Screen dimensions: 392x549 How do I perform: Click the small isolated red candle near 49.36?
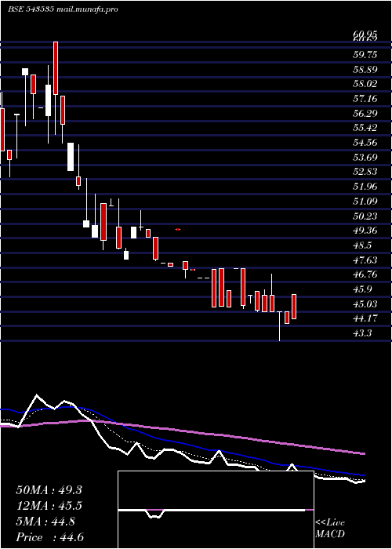pos(178,229)
